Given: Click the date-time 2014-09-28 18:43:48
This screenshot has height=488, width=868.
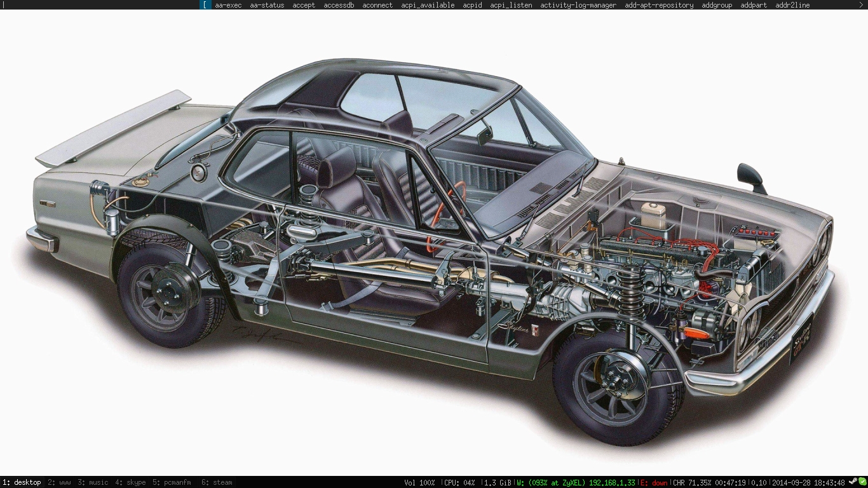Looking at the screenshot, I should click(808, 482).
